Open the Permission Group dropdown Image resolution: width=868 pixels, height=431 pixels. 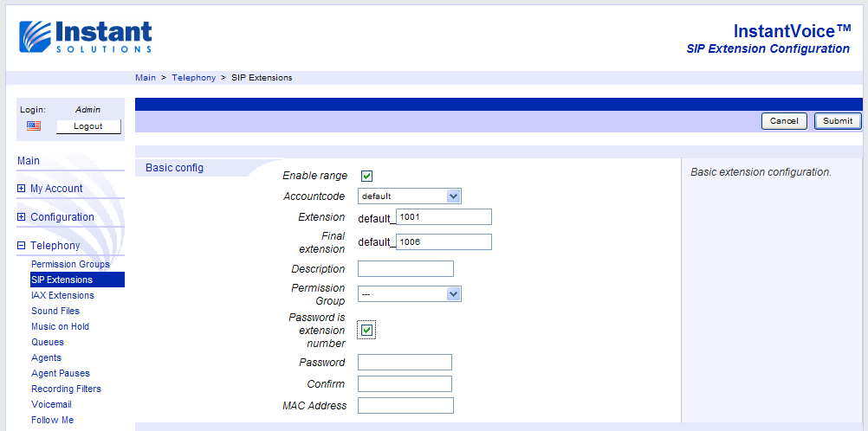409,294
